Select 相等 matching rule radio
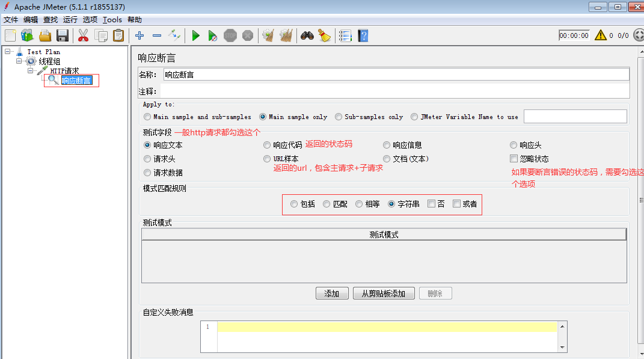The width and height of the screenshot is (644, 359). click(x=359, y=204)
